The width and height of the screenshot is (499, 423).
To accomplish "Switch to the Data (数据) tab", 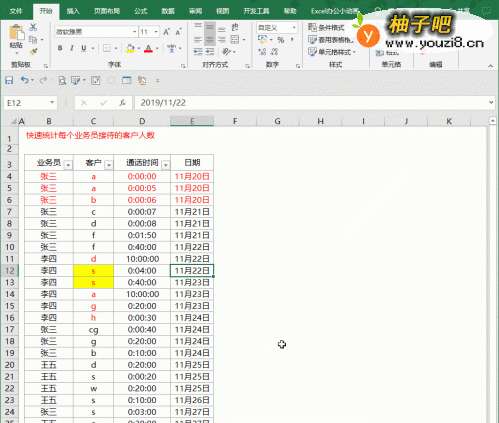I will (168, 11).
